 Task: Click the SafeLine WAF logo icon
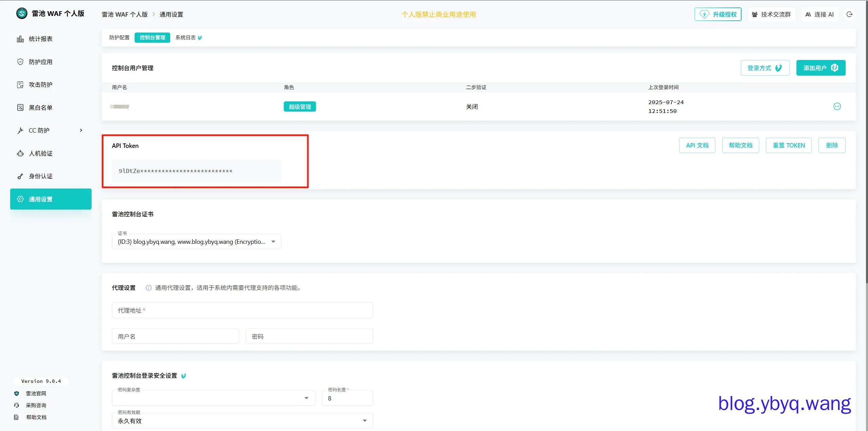click(22, 14)
